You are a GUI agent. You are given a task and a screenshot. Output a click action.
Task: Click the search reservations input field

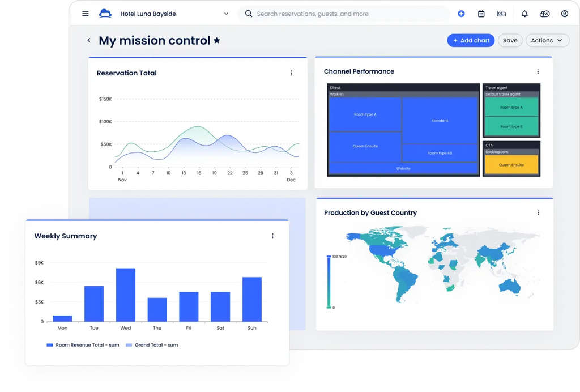346,14
